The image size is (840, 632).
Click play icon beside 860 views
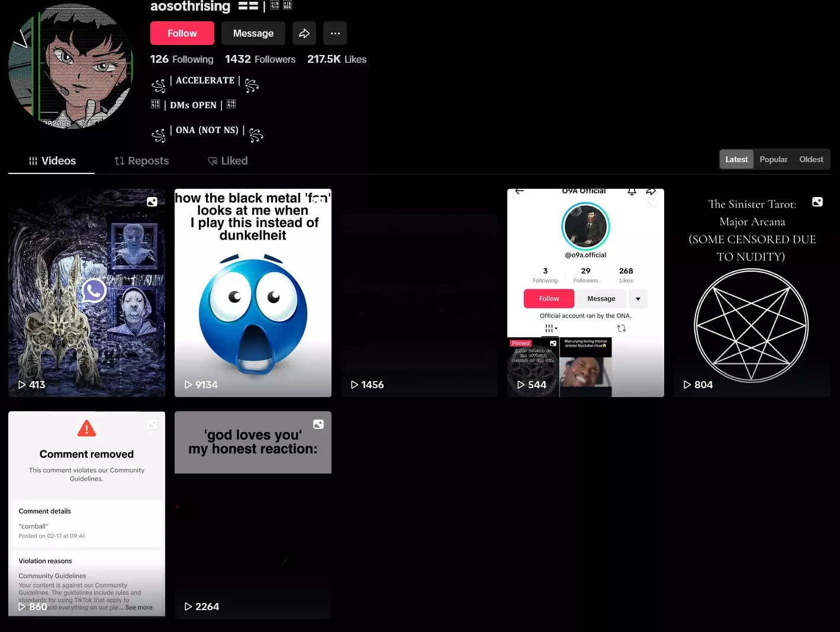pos(22,607)
